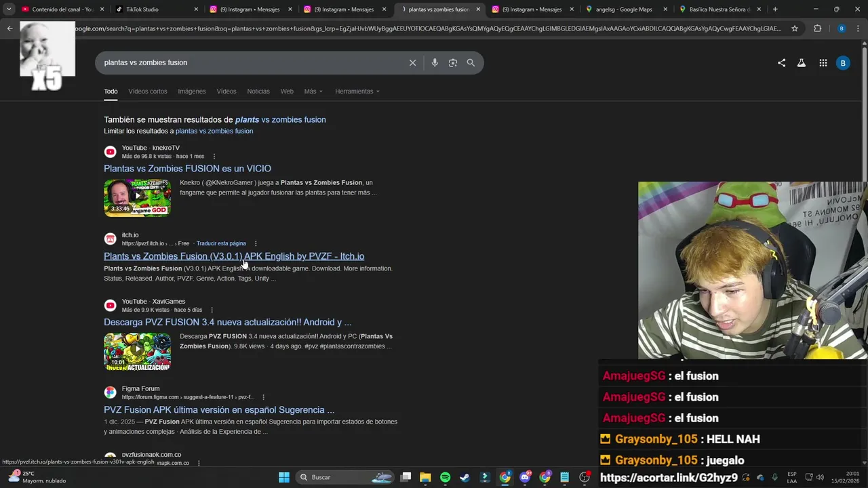Click the browser address bar URL
This screenshot has width=868, height=488.
coord(427,28)
